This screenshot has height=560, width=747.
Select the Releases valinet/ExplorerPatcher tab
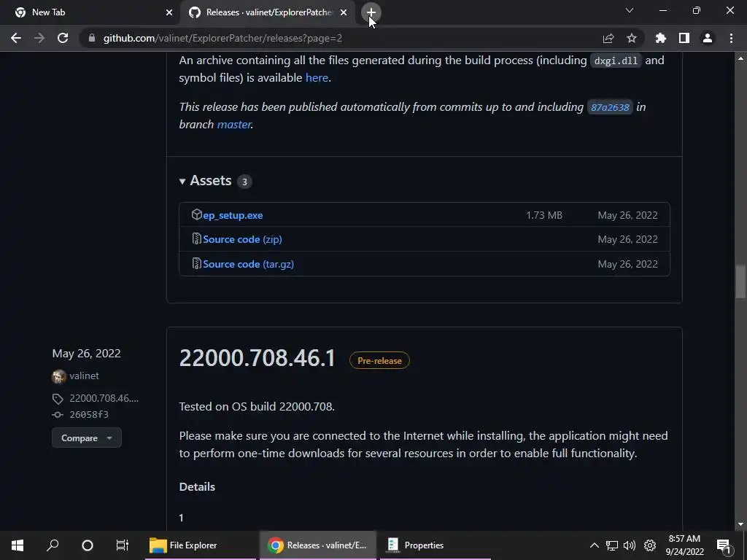pyautogui.click(x=268, y=12)
